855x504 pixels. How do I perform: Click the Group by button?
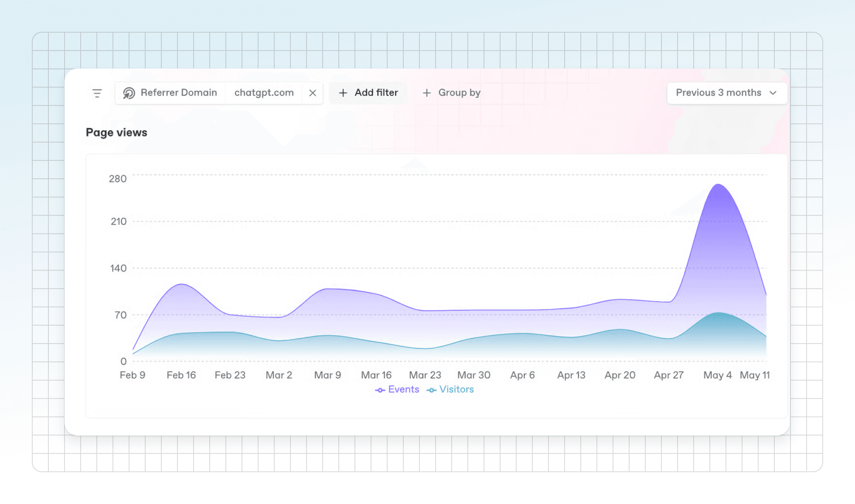[451, 93]
